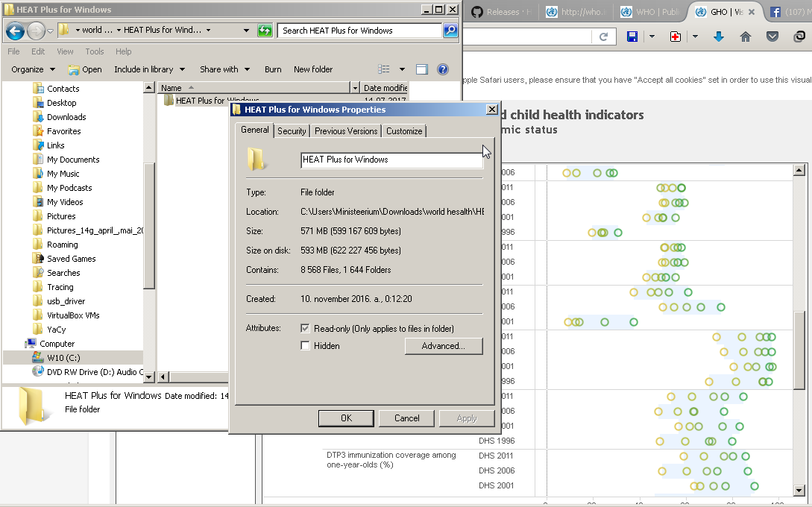Image resolution: width=812 pixels, height=507 pixels.
Task: Open the Name column filter dropdown
Action: click(x=355, y=88)
